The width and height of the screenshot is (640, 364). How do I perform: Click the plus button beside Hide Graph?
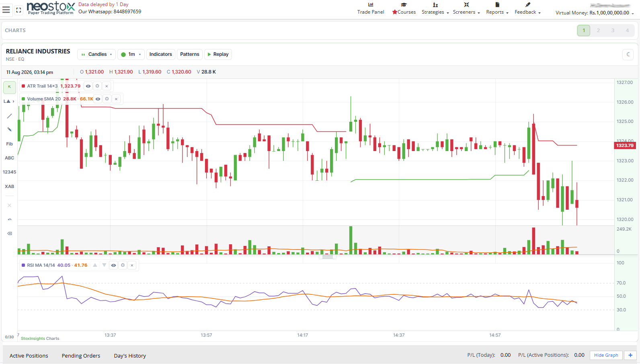630,355
